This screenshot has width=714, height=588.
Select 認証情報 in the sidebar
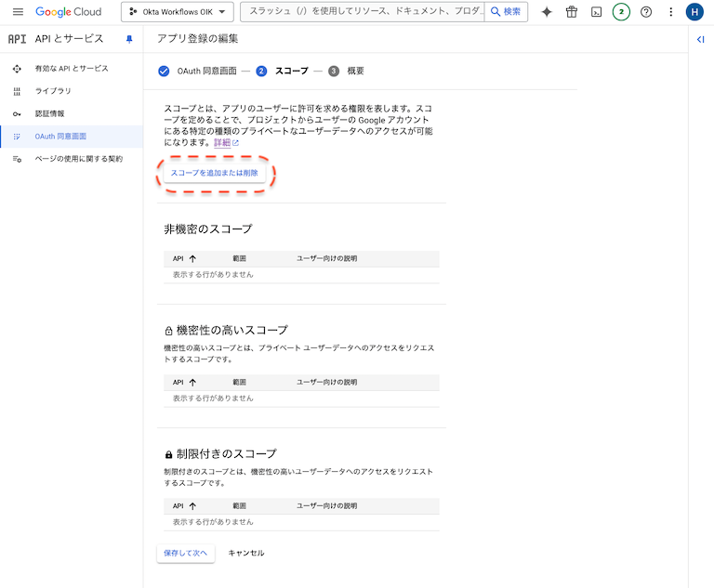click(x=49, y=113)
